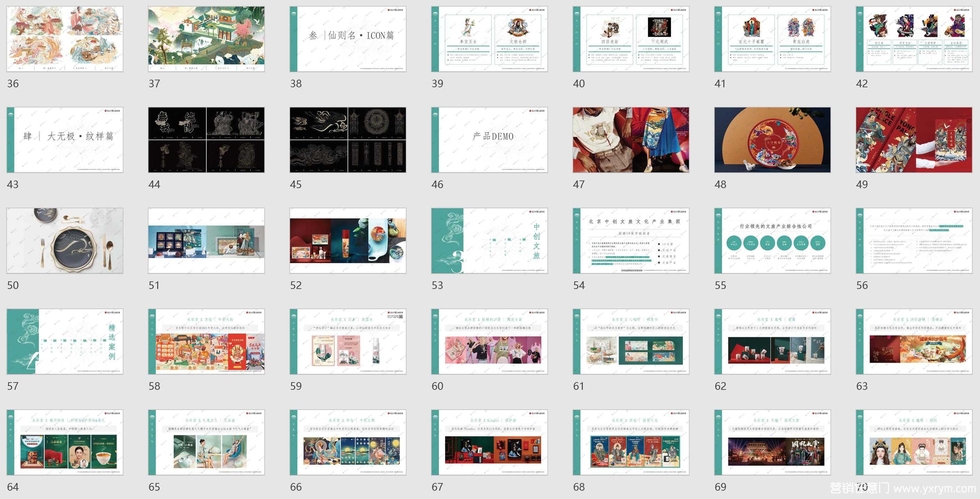Select slide 63 red dragon banner thumbnail
The height and width of the screenshot is (499, 980).
(x=914, y=341)
